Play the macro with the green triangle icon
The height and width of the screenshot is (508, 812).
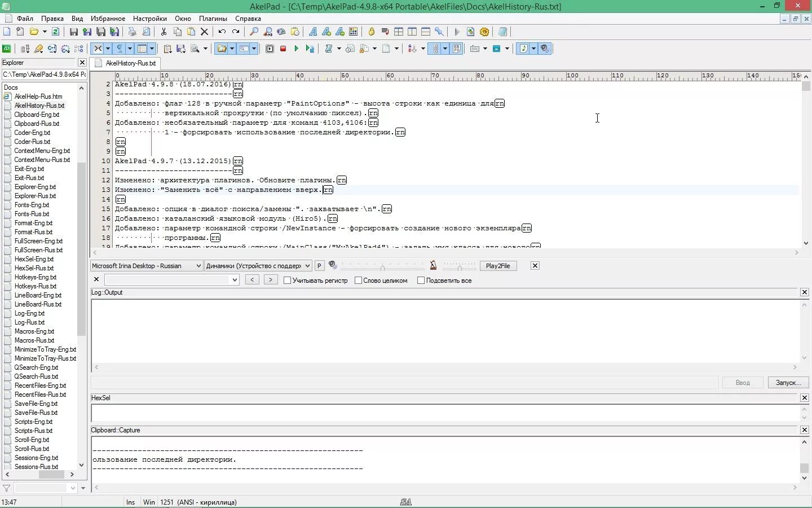[x=296, y=49]
